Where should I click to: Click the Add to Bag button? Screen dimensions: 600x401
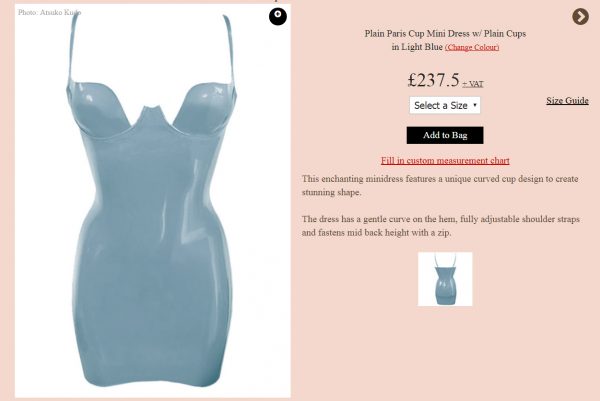445,135
